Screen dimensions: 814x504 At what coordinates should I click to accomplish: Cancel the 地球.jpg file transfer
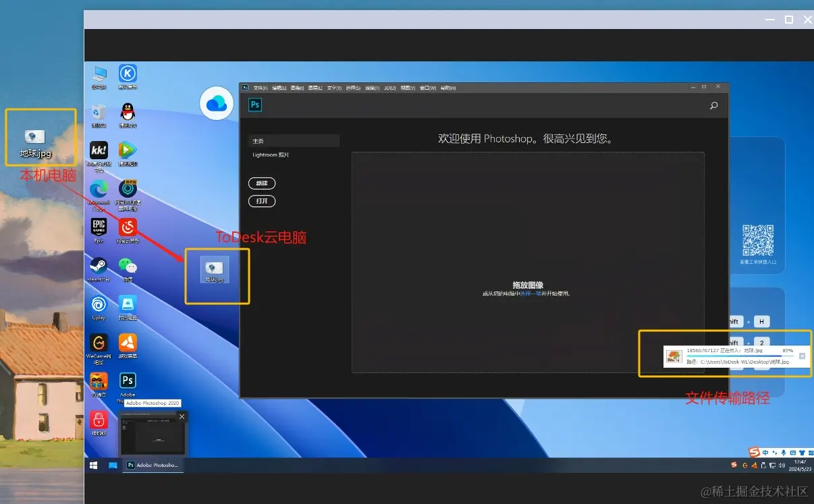[802, 356]
